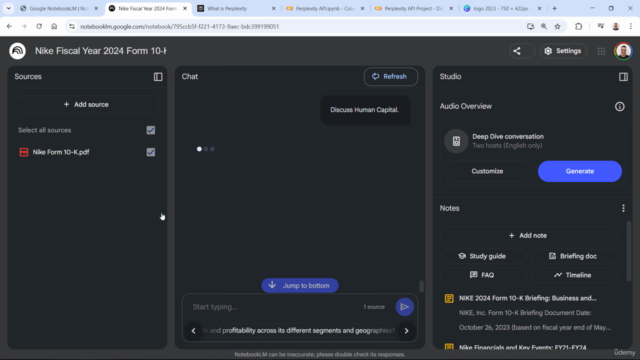The height and width of the screenshot is (360, 640).
Task: Close the Nike Fiscal Year 2024 tab
Action: [x=185, y=9]
